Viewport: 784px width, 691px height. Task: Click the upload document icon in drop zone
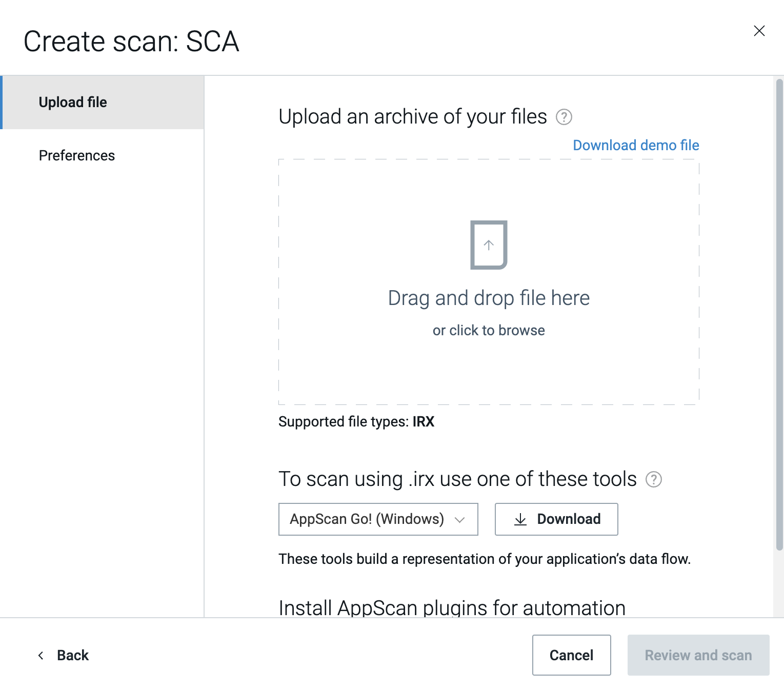(489, 245)
